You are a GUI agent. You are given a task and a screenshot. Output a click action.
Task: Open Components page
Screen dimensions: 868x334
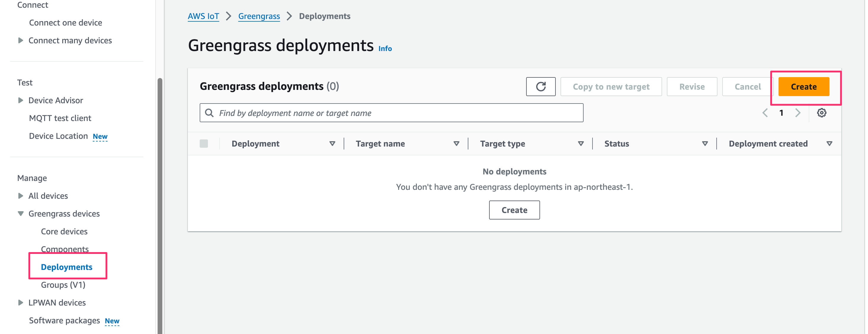[65, 249]
